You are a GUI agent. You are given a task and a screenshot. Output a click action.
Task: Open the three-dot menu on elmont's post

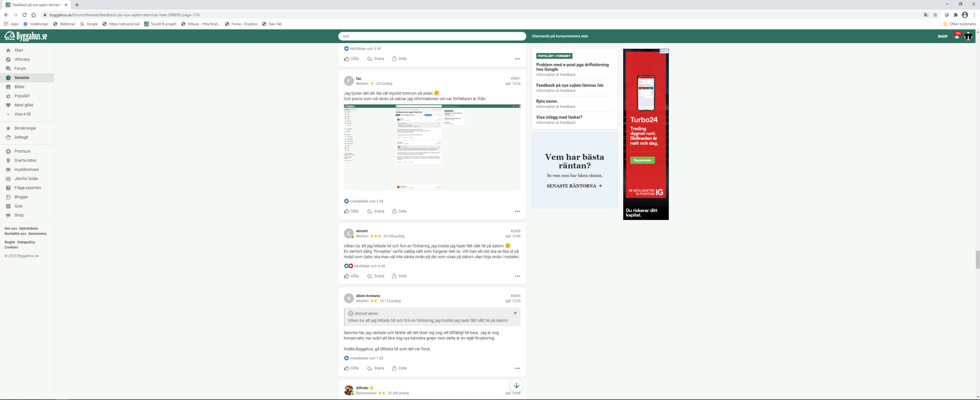(x=517, y=276)
